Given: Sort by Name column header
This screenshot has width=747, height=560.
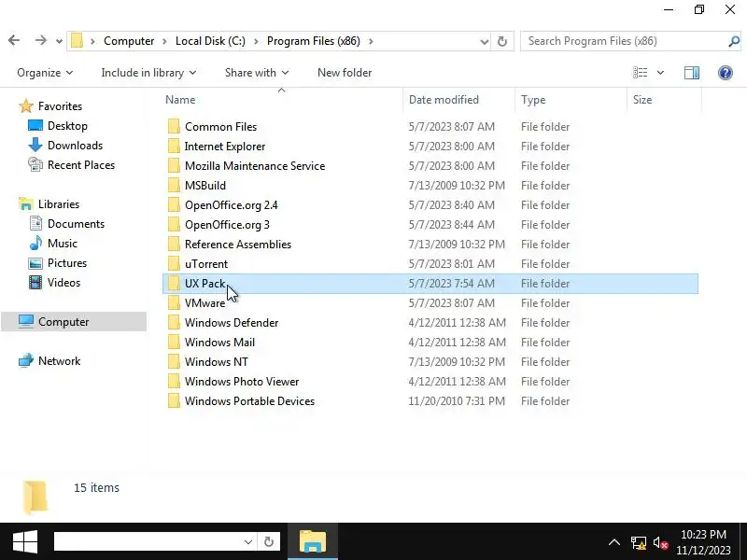Looking at the screenshot, I should [x=180, y=100].
